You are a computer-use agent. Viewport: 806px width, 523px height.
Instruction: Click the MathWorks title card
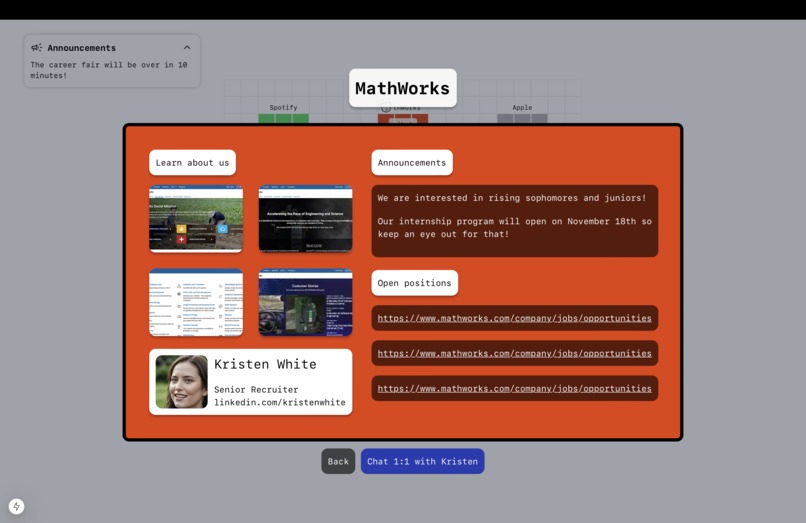click(402, 88)
